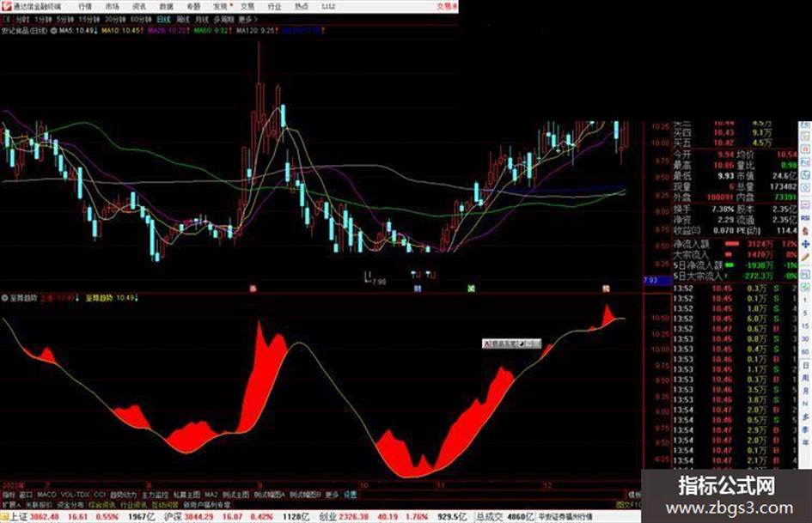Image resolution: width=812 pixels, height=523 pixels.
Task: Open the 行业 menu
Action: pos(274,7)
